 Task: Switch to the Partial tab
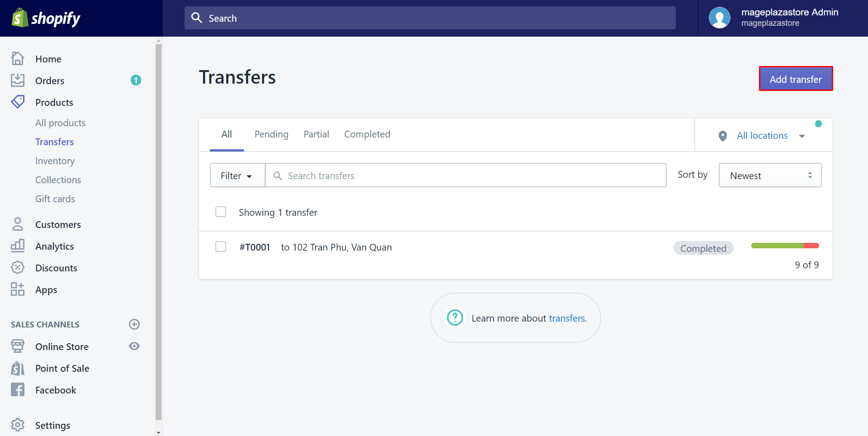(316, 134)
